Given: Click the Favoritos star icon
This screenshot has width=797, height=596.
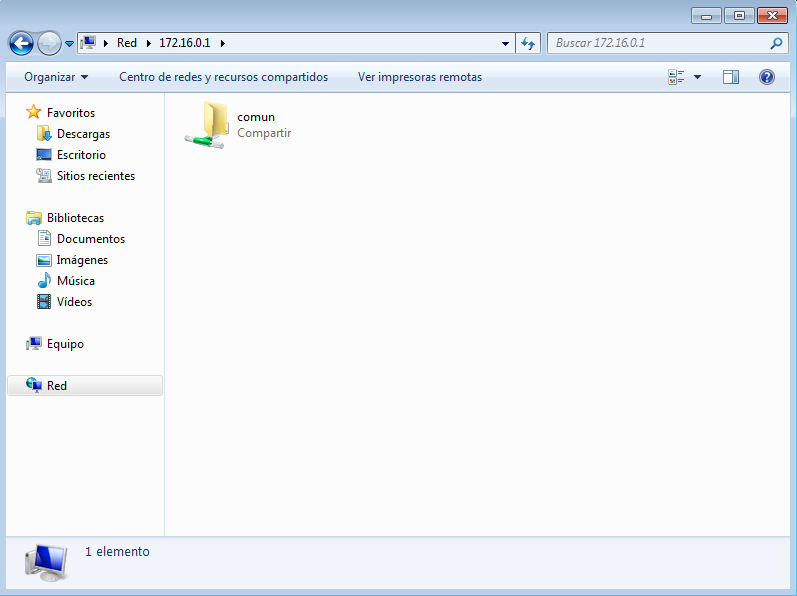Looking at the screenshot, I should [34, 112].
